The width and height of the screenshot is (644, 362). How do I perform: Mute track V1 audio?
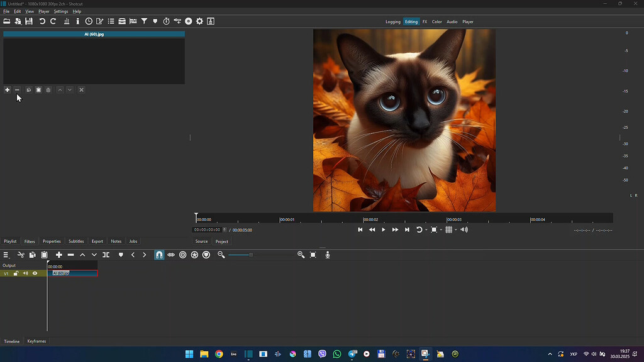pyautogui.click(x=25, y=273)
